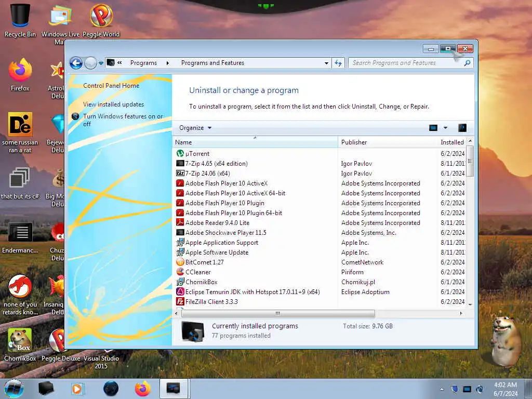Open the Organize dropdown menu
Viewport: 532px width, 399px height.
(195, 128)
